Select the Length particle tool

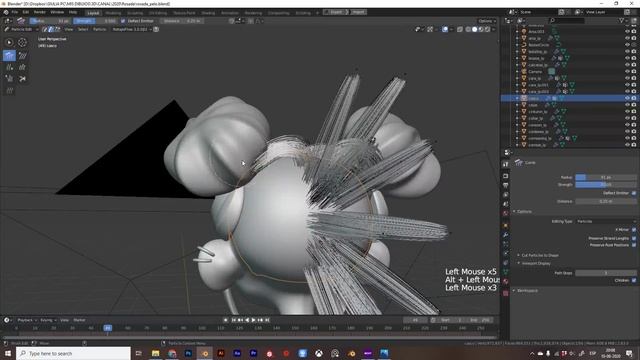(22, 67)
